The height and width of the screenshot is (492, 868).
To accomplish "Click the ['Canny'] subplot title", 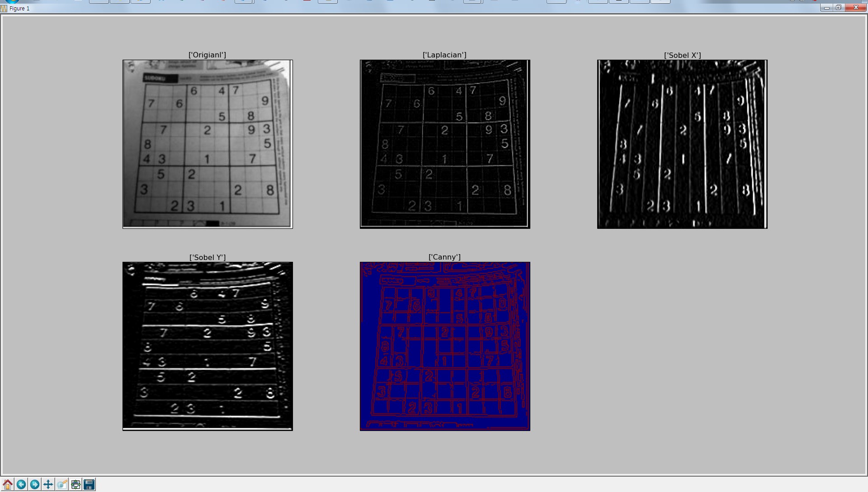I will click(444, 257).
